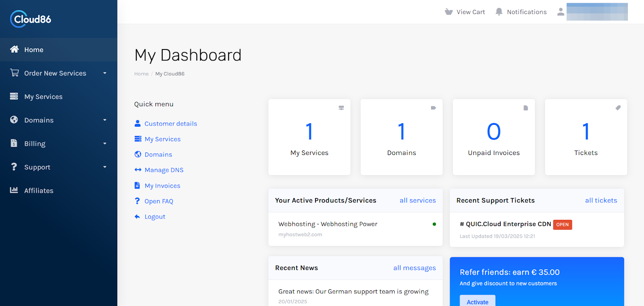Click the person icon beside Customer details

[138, 123]
